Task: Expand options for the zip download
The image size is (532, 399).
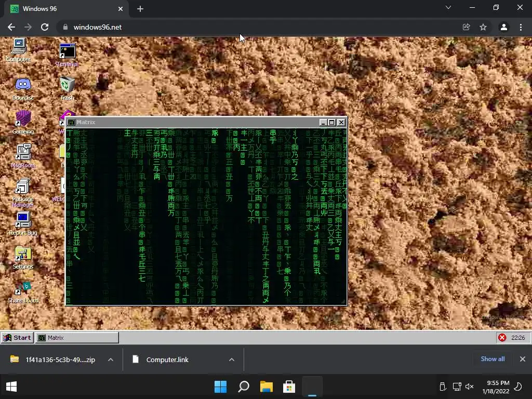Action: tap(111, 360)
